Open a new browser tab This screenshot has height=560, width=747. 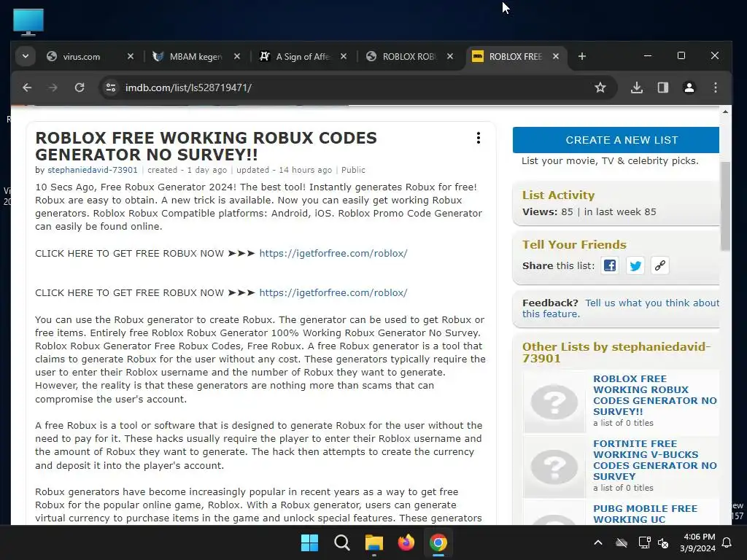coord(581,56)
